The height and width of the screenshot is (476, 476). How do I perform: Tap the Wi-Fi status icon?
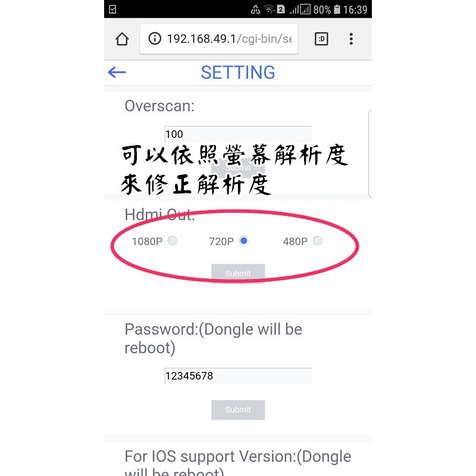pyautogui.click(x=270, y=10)
